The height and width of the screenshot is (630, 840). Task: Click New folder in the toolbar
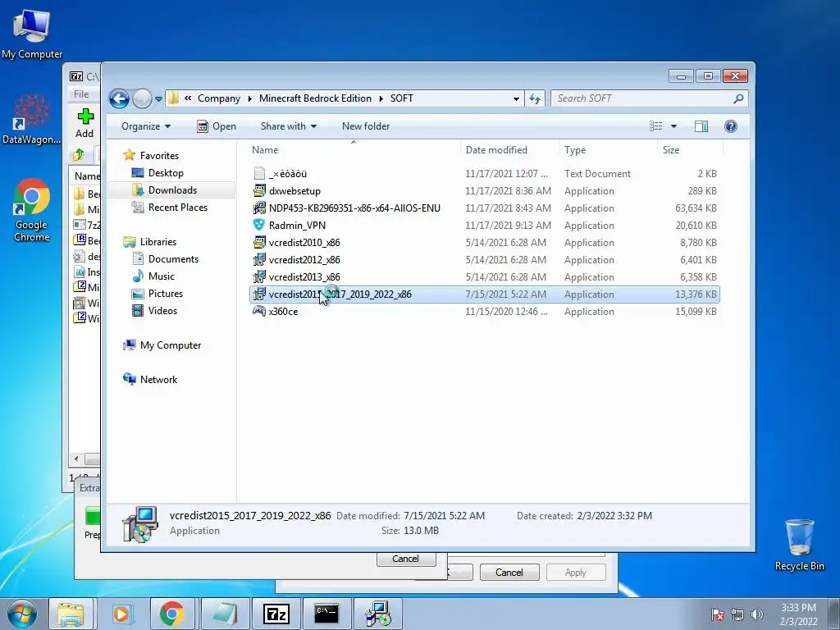tap(366, 126)
